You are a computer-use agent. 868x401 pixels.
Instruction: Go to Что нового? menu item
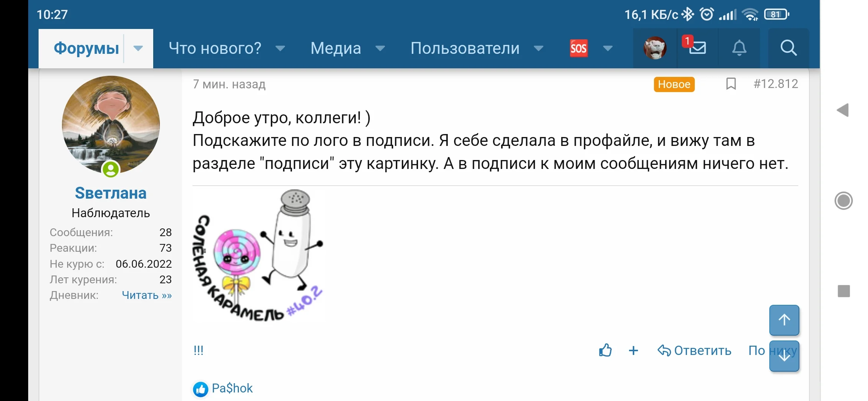[215, 48]
